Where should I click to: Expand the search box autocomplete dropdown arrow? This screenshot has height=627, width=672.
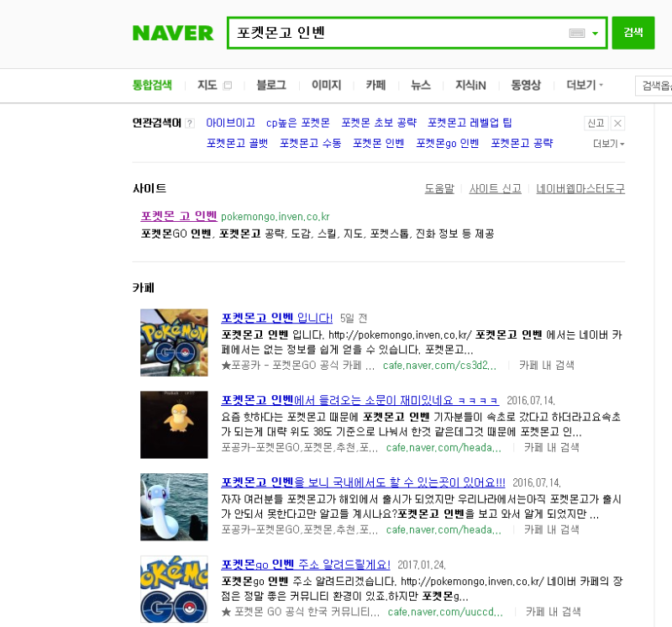[x=595, y=33]
